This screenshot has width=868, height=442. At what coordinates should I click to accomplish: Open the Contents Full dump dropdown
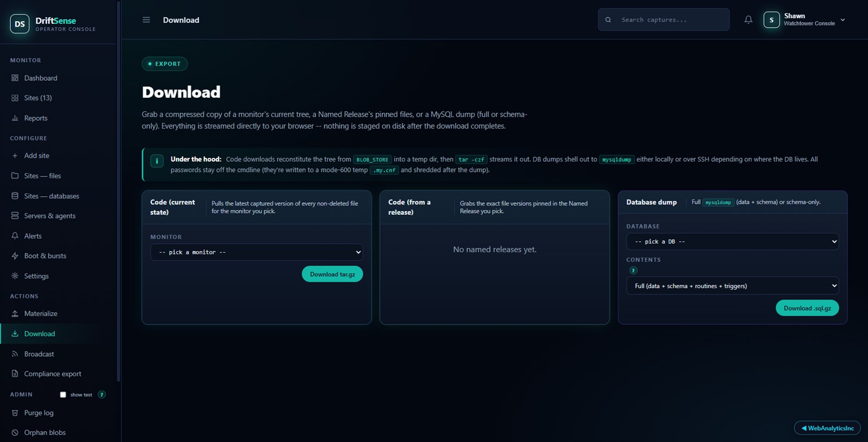coord(732,286)
